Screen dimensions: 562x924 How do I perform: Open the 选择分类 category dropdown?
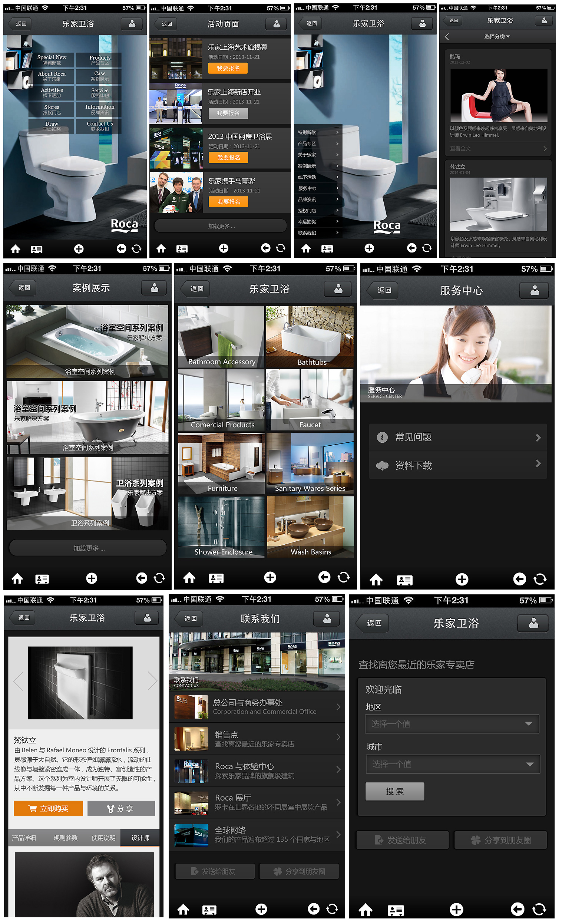tap(497, 37)
